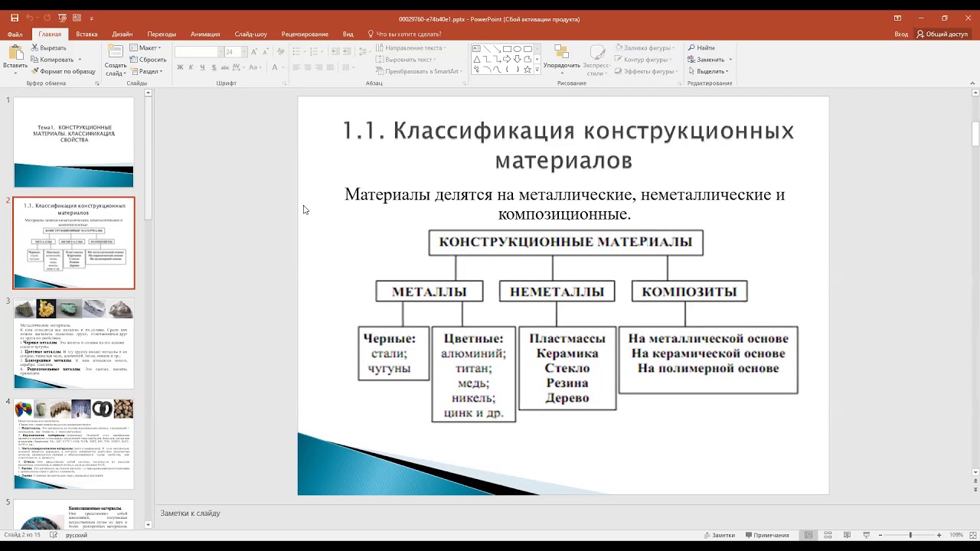Open Align Text (Выровнять текст) dropdown
Image resolution: width=980 pixels, height=551 pixels.
(x=405, y=59)
